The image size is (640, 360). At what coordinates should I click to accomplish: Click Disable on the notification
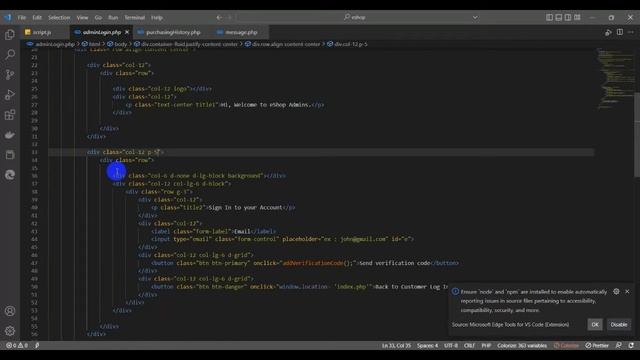pos(618,324)
